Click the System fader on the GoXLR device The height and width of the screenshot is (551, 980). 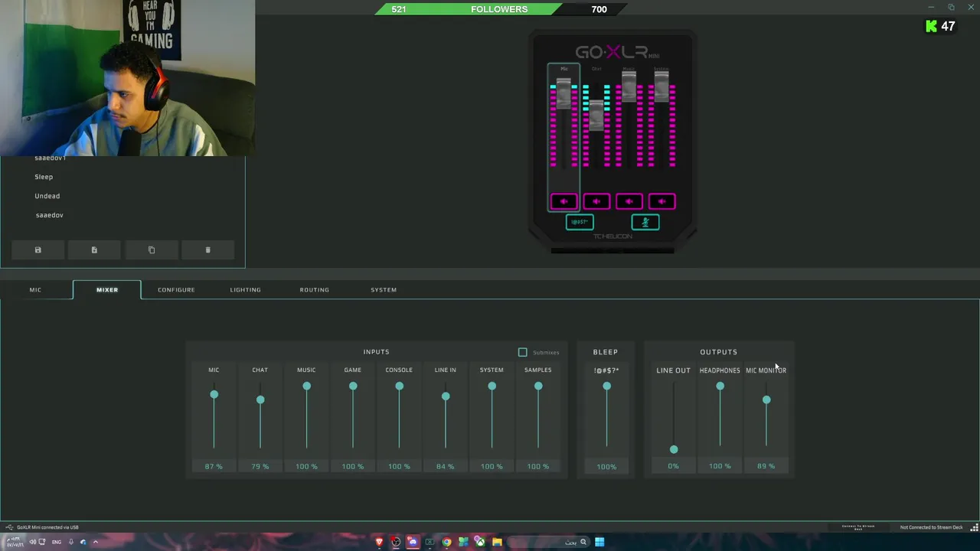pos(661,86)
